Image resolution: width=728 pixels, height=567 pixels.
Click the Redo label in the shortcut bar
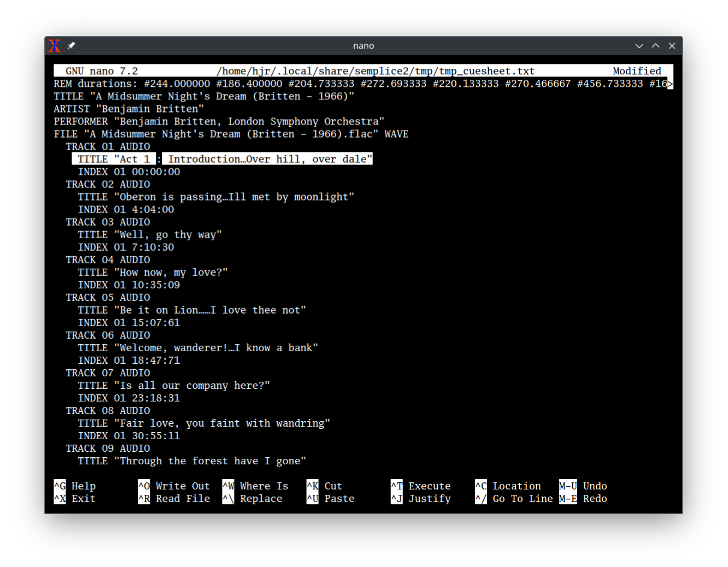pyautogui.click(x=595, y=498)
